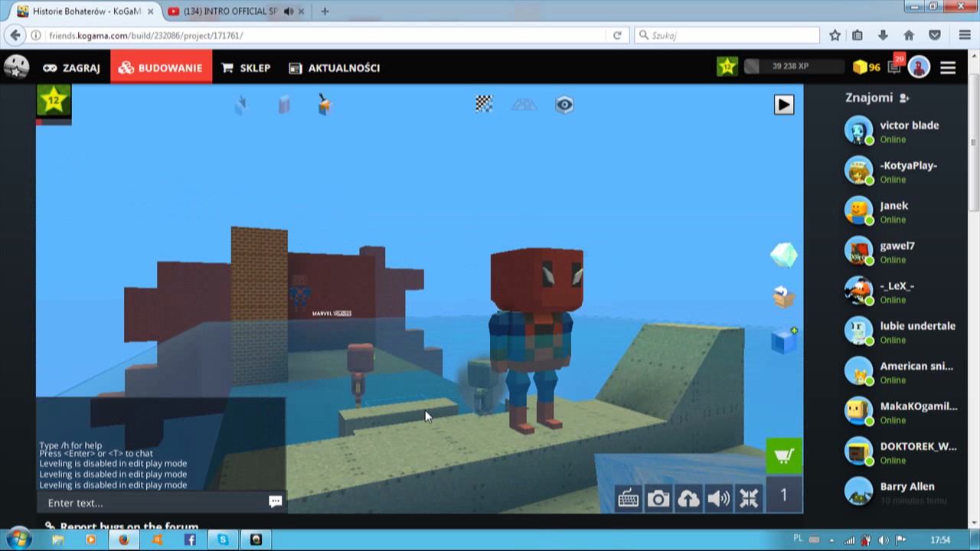Open Facebook from the taskbar
The image size is (980, 551).
[x=190, y=540]
